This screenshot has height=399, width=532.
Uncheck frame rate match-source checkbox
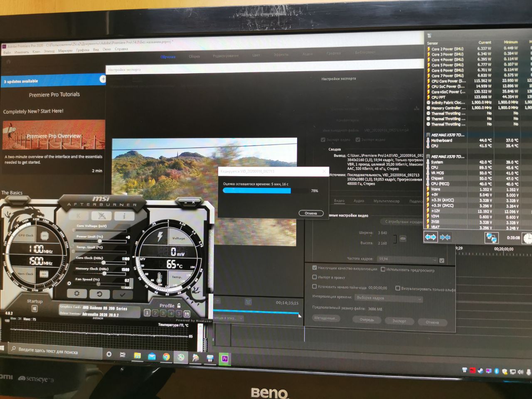441,261
